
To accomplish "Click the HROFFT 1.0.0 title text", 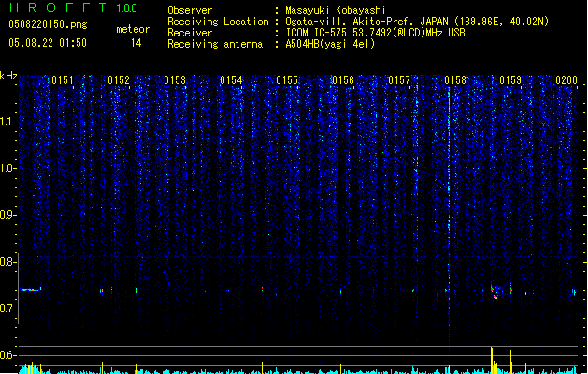I will coord(73,7).
